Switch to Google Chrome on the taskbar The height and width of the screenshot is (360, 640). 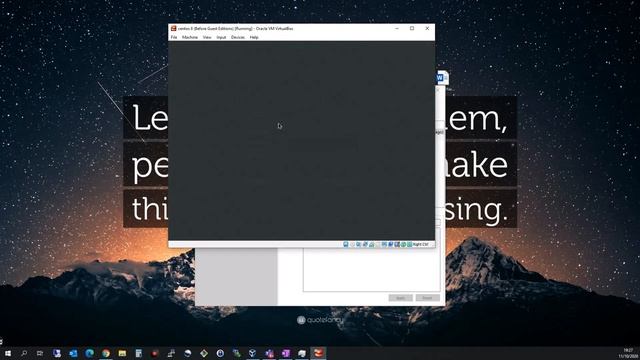click(x=106, y=353)
